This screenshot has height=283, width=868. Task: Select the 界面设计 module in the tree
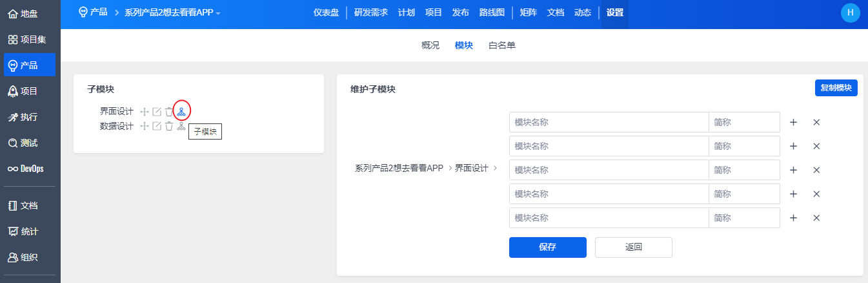(116, 112)
